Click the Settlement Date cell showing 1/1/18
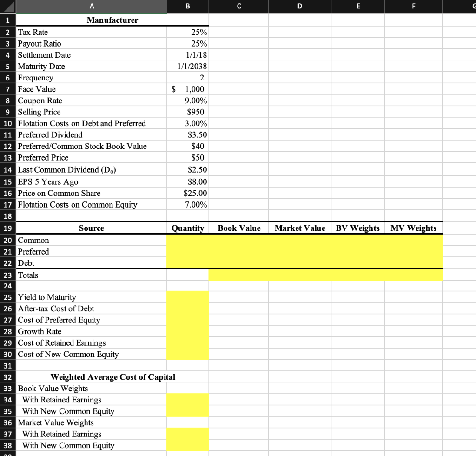The width and height of the screenshot is (476, 456). 187,55
